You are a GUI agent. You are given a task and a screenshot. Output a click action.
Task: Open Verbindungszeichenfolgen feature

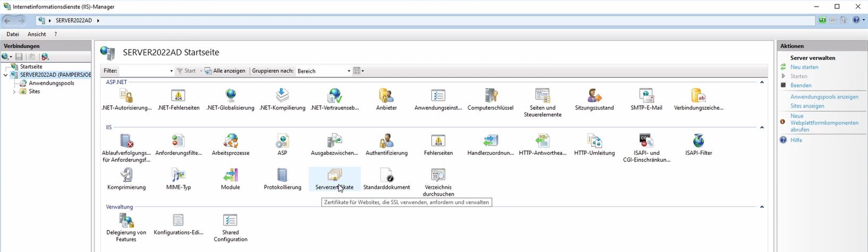[x=699, y=99]
